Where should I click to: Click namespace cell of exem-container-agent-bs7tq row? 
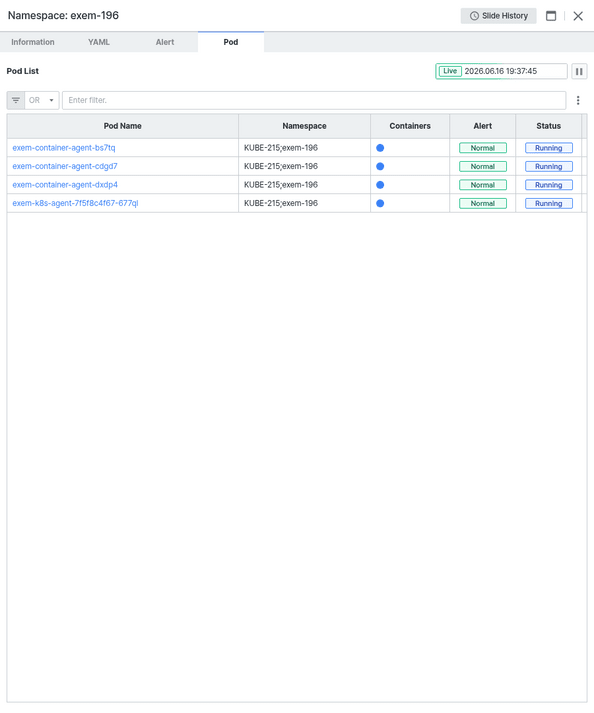click(304, 148)
